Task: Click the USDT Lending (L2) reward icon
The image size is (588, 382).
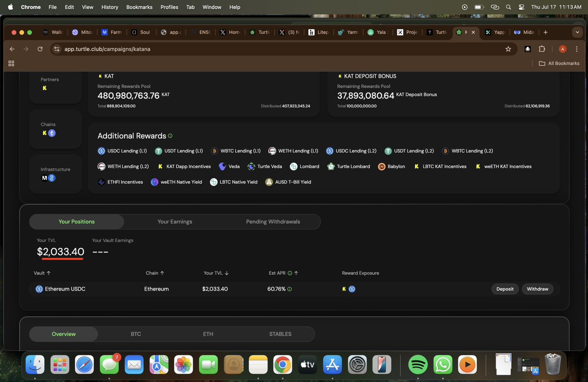Action: pyautogui.click(x=388, y=151)
